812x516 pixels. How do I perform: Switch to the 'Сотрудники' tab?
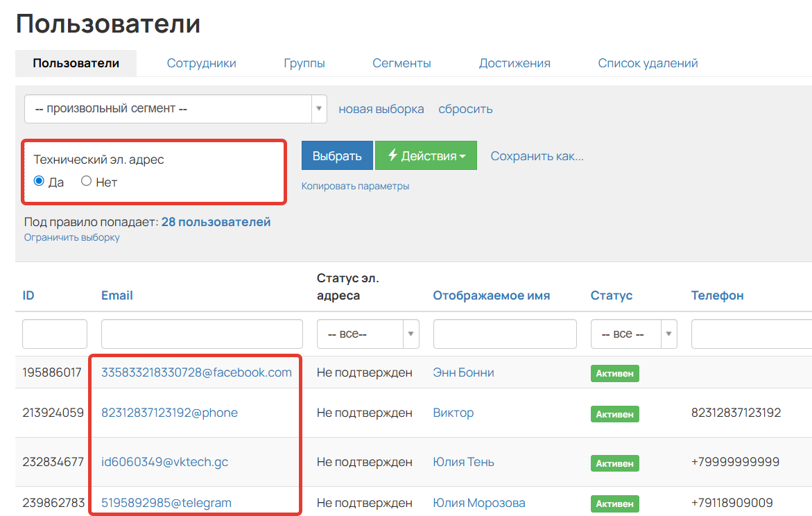201,63
